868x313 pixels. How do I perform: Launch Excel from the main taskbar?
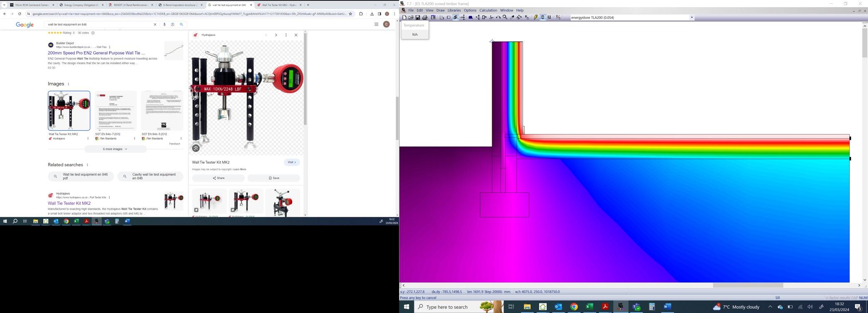[x=589, y=307]
